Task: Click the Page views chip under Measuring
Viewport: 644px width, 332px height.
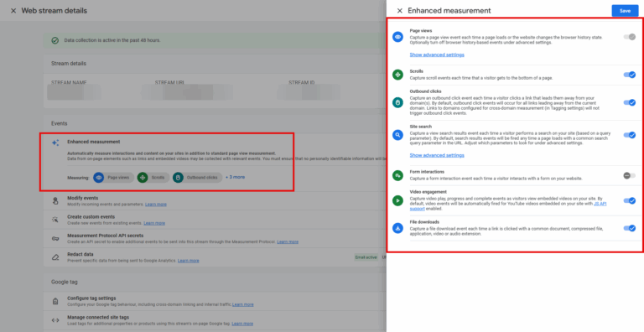Action: (x=114, y=178)
